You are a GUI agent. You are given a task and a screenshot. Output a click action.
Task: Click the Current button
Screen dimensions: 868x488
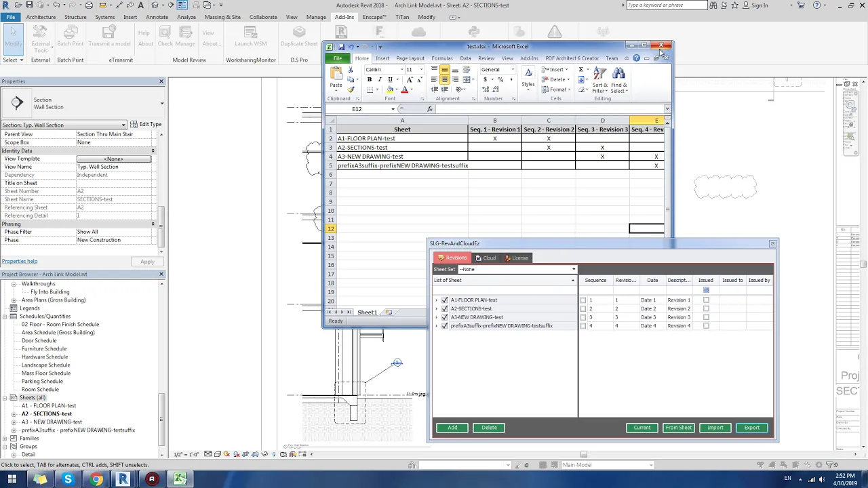(x=642, y=428)
